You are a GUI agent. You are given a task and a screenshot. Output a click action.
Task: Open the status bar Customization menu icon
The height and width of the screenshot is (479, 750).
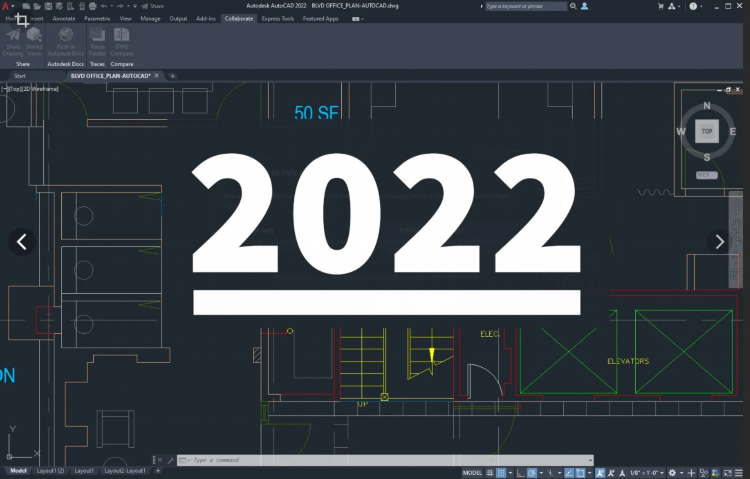[739, 473]
